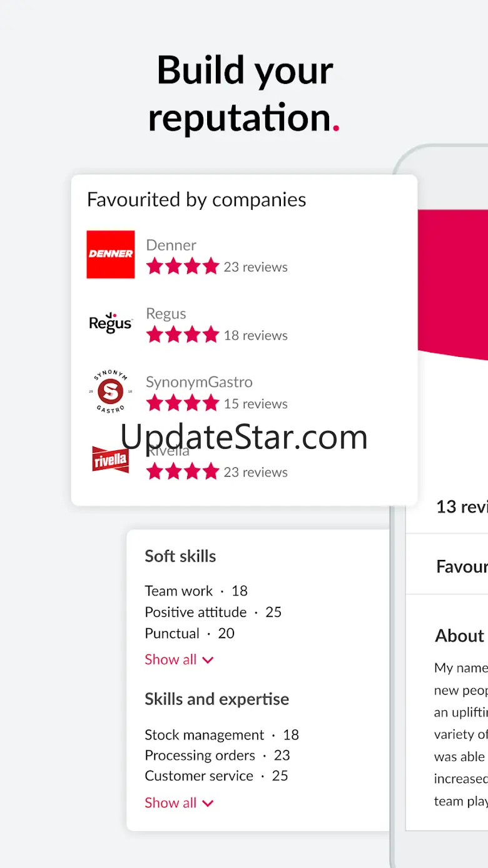Open SynonymGastro's 15 reviews

[x=256, y=403]
